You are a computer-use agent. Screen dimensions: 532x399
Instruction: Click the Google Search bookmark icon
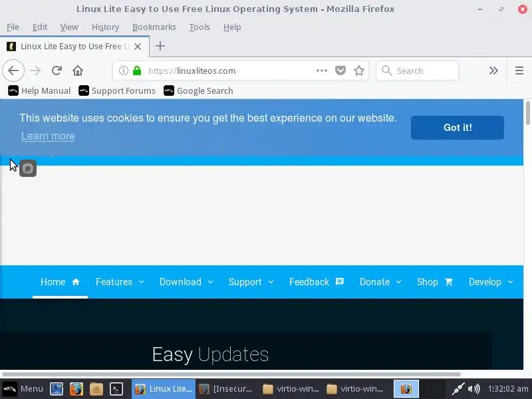point(169,90)
